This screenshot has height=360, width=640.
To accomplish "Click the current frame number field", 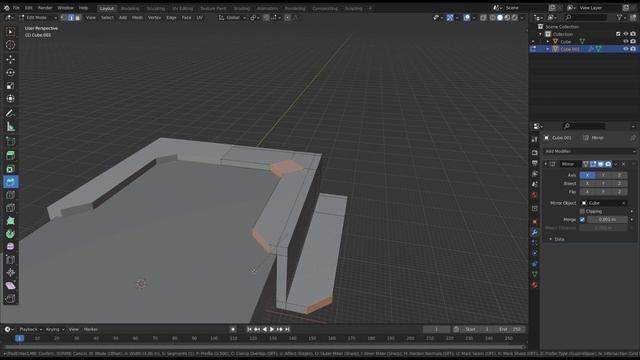I will click(436, 329).
